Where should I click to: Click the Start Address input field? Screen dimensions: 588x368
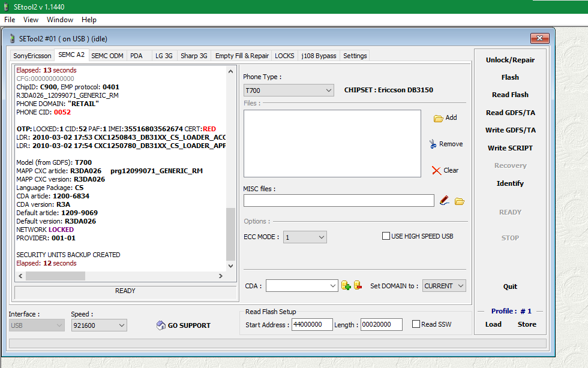pyautogui.click(x=312, y=324)
